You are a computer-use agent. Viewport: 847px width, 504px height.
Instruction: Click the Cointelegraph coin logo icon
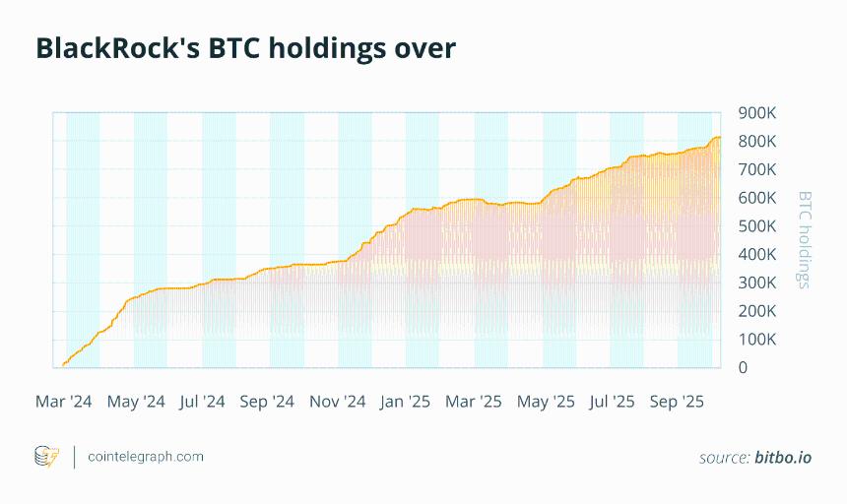(46, 456)
